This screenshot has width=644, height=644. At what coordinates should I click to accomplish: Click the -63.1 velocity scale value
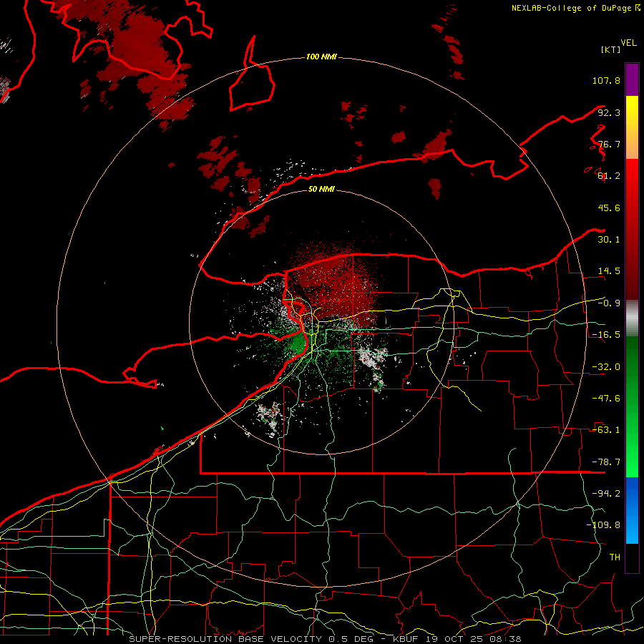tap(606, 430)
